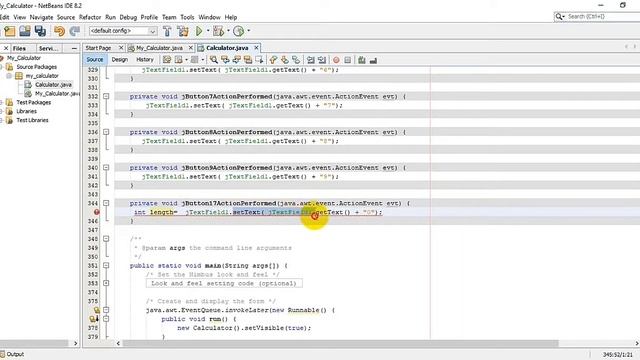Open the Run Project dropdown arrow
The image size is (640, 360).
pyautogui.click(x=208, y=31)
